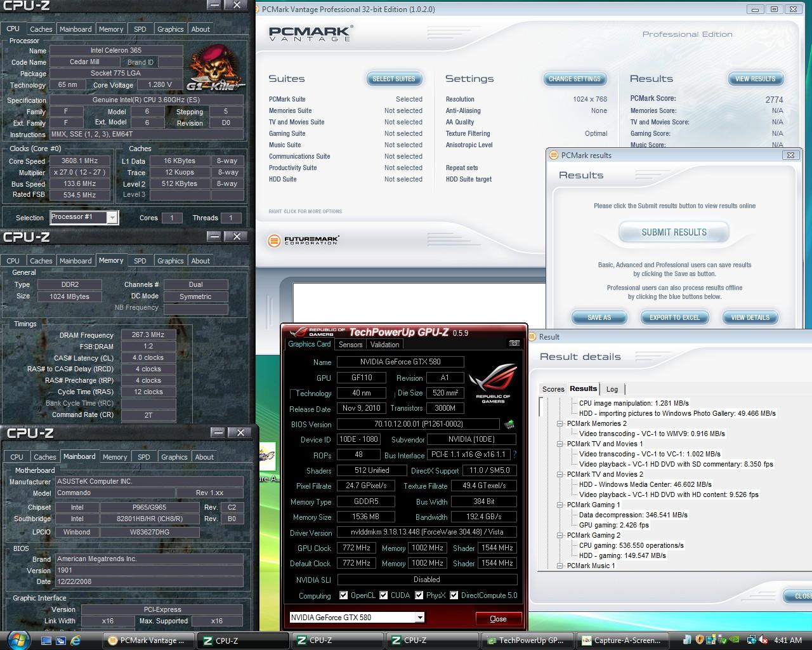This screenshot has width=812, height=650.
Task: Open About tab in CPU-Z processor window
Action: pyautogui.click(x=200, y=29)
